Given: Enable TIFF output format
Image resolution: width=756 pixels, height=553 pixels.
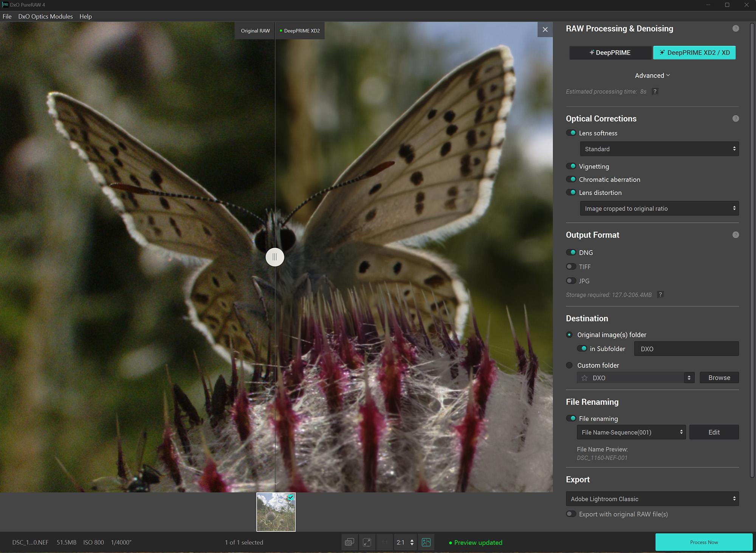Looking at the screenshot, I should (x=571, y=266).
